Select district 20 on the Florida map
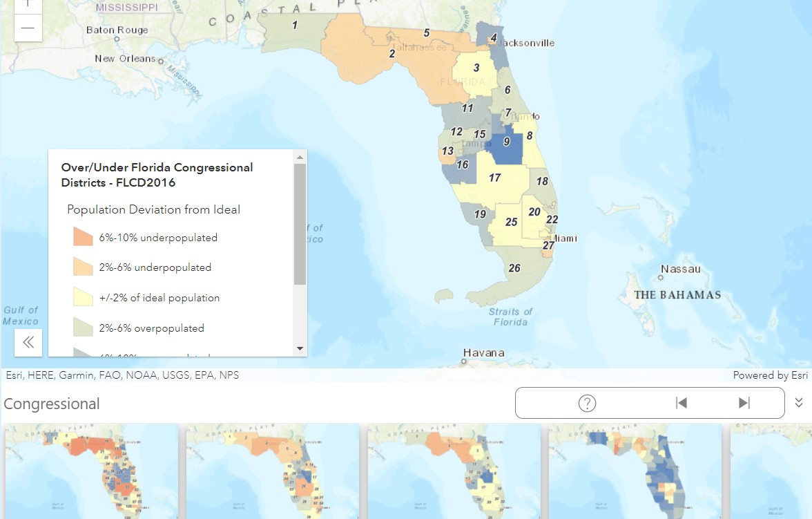This screenshot has height=519, width=812. pos(534,211)
